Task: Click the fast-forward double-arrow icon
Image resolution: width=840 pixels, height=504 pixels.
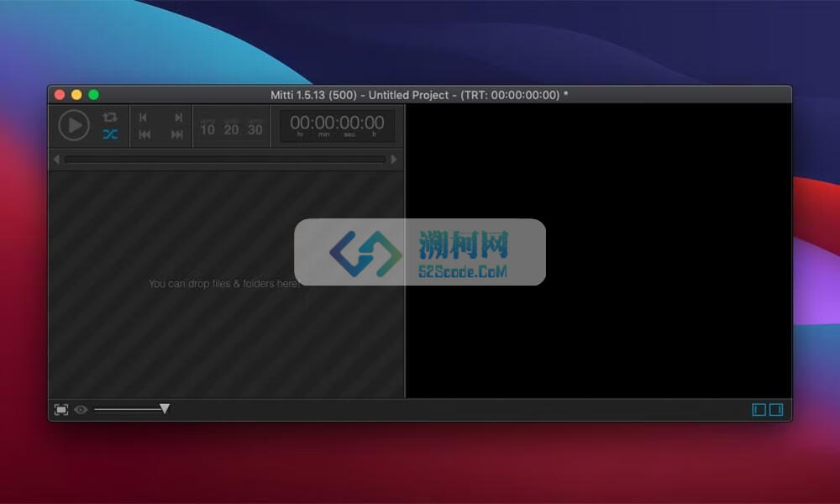Action: point(176,135)
